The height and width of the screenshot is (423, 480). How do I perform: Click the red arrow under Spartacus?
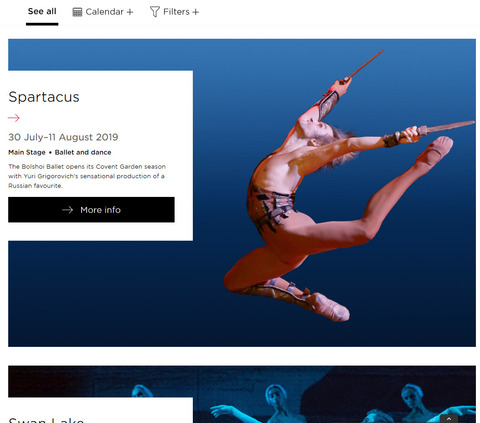14,118
